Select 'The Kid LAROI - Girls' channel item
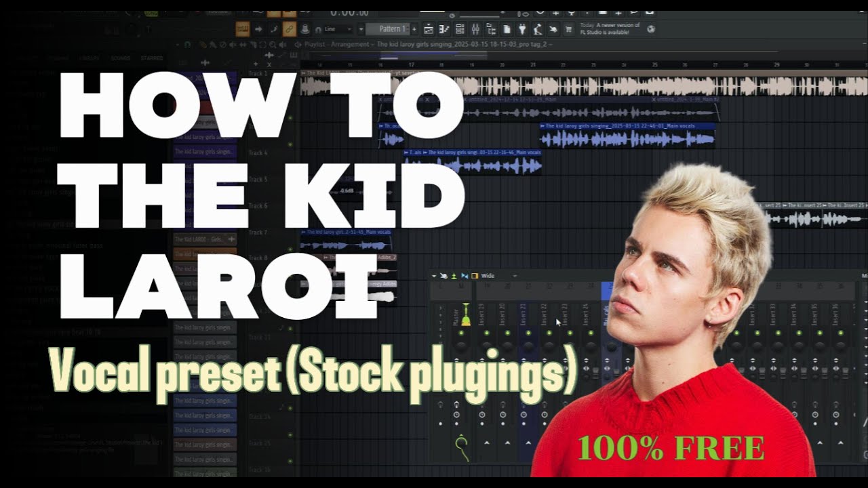 (203, 239)
